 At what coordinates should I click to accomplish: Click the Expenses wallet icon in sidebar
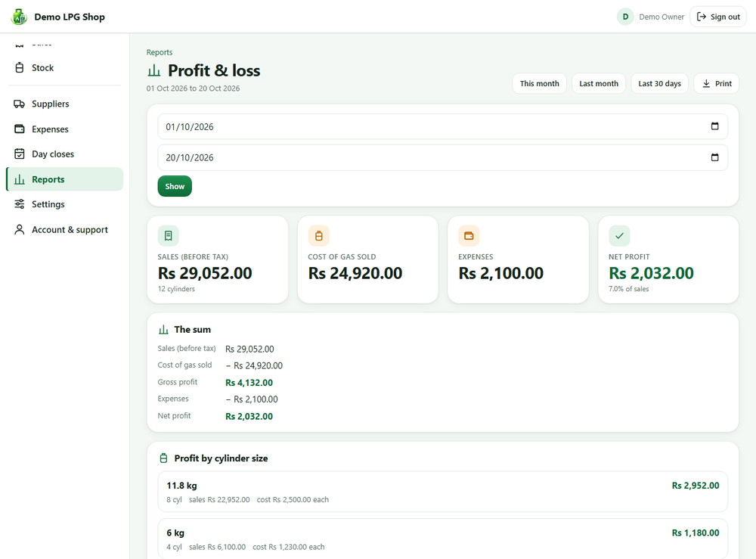pos(20,129)
